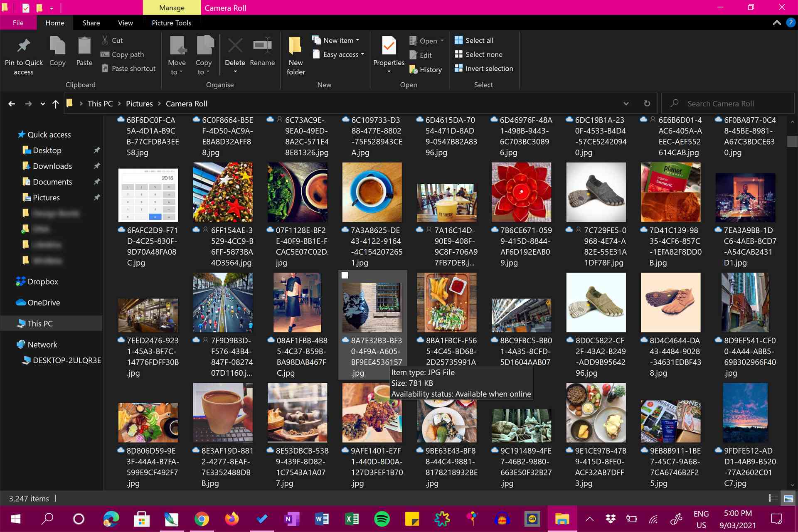The image size is (798, 532).
Task: Open the Picture Tools menu tab
Action: (171, 22)
